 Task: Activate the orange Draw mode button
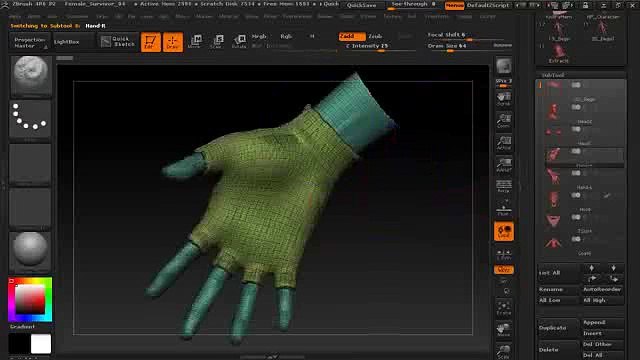click(x=173, y=42)
